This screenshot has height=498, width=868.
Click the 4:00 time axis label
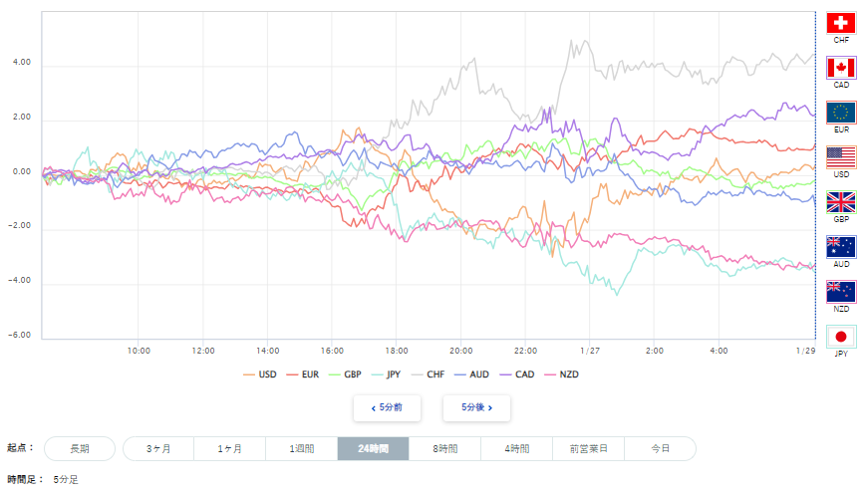tap(719, 351)
